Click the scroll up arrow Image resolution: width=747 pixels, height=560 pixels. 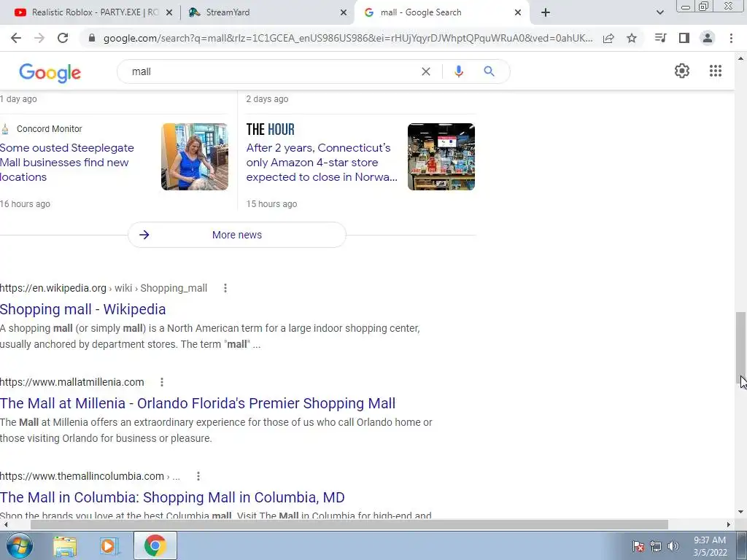740,58
